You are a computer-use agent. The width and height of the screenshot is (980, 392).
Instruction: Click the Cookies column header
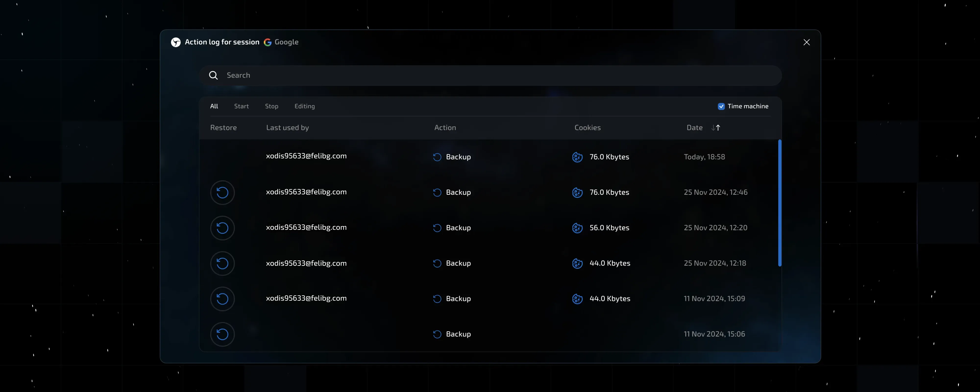point(588,128)
